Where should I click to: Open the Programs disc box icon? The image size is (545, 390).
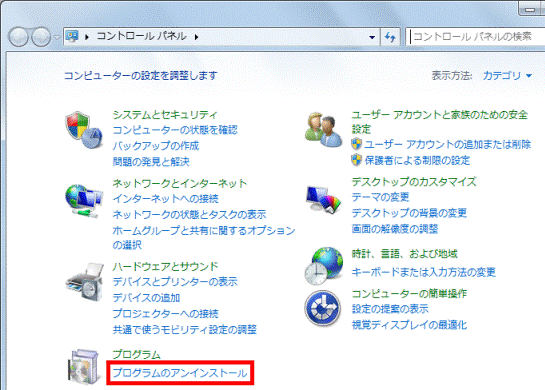[x=83, y=367]
